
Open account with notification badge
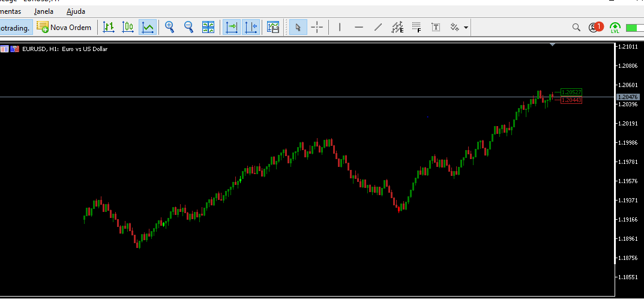[x=596, y=27]
